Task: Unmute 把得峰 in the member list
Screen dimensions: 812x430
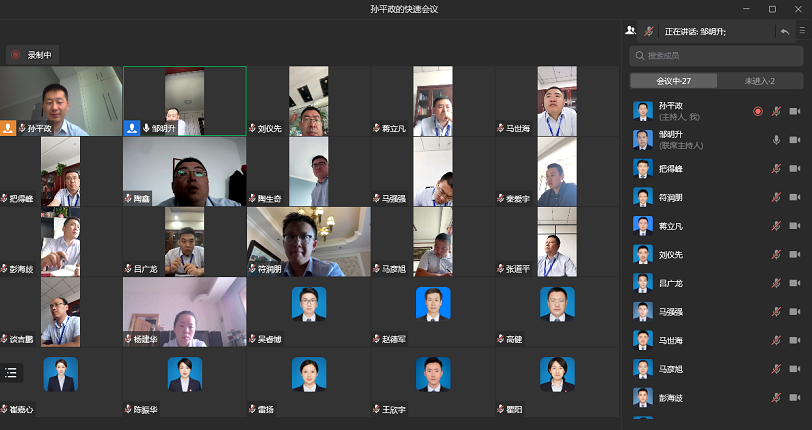Action: pos(776,169)
